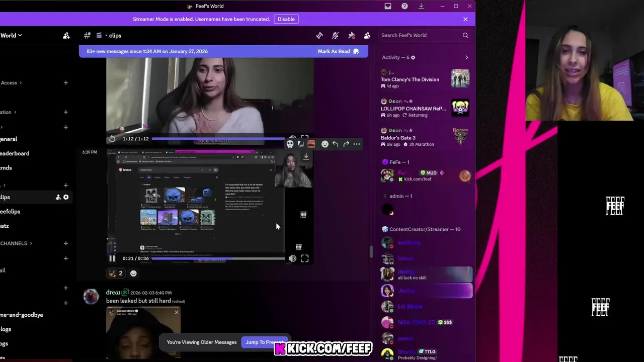Image resolution: width=644 pixels, height=362 pixels.
Task: Open Activity settings gear
Action: coord(413,57)
